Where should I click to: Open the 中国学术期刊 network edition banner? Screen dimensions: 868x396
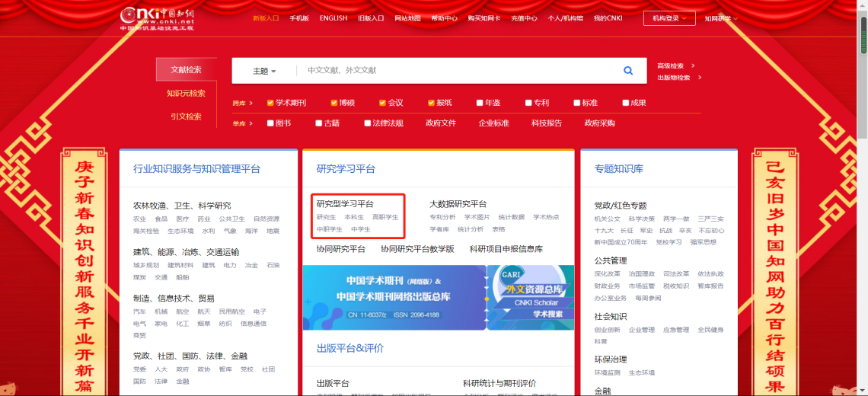(x=394, y=297)
